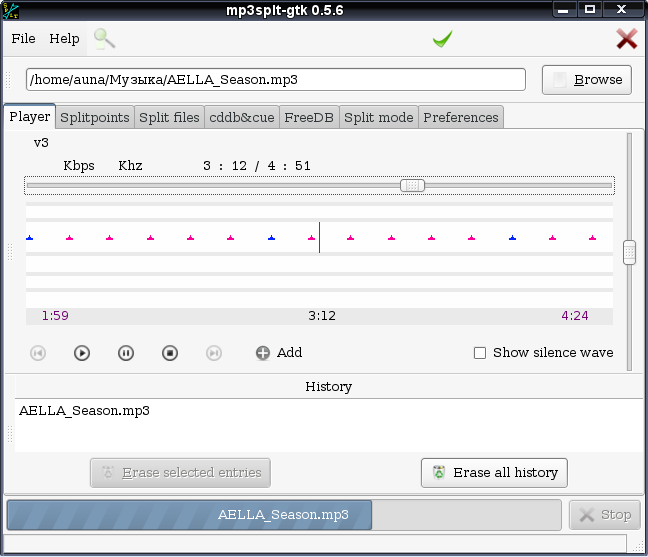Click the 1:59 time label
The width and height of the screenshot is (648, 557).
tap(55, 316)
